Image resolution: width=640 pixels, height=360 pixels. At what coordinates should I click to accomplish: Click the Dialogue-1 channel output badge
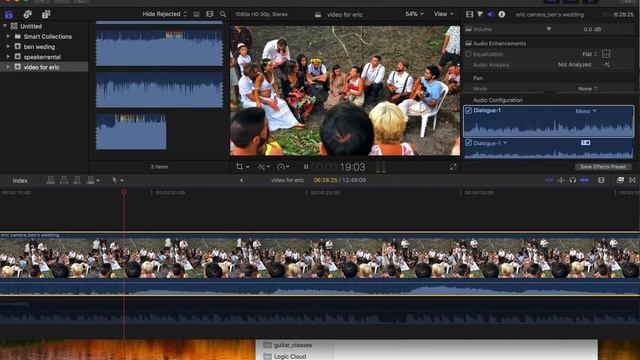point(585,142)
